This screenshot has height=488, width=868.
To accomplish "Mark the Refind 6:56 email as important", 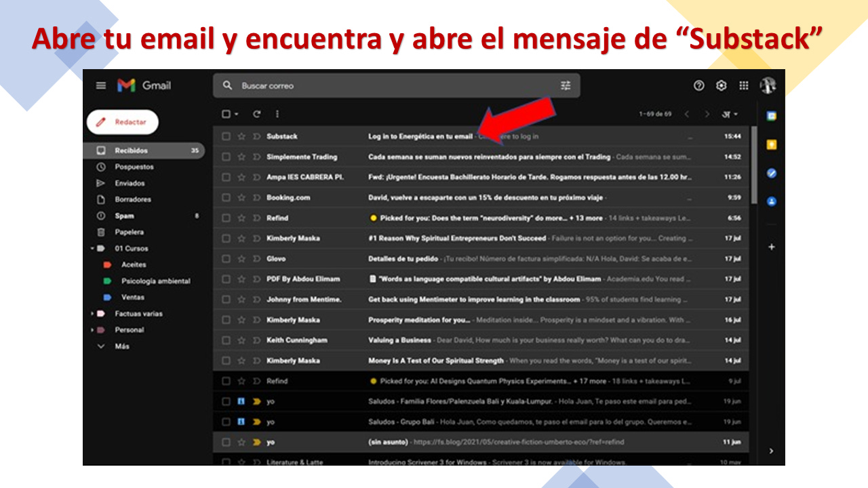I will click(x=256, y=218).
